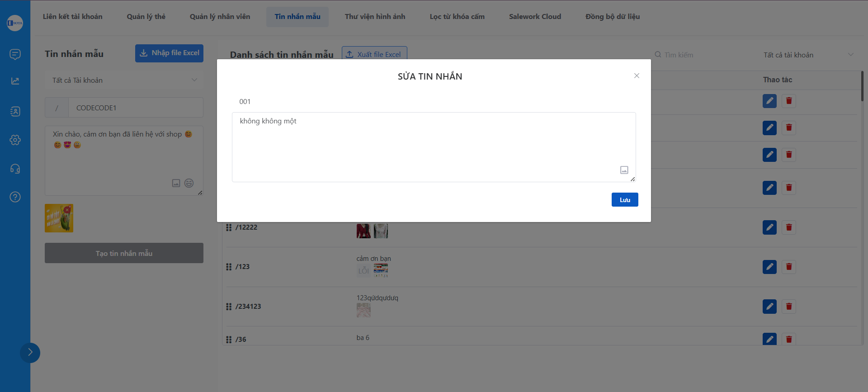The image size is (868, 392).
Task: Click the image attach icon in edit dialog
Action: coord(624,170)
